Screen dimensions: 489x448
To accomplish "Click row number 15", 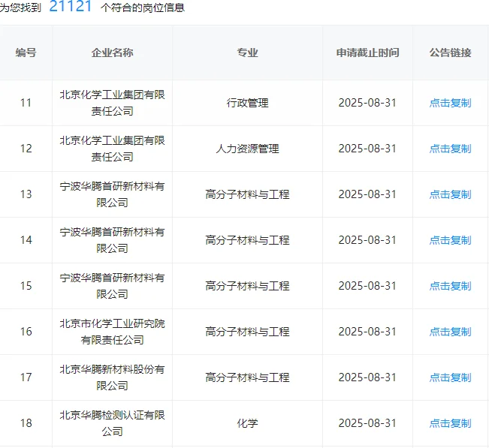I will [26, 286].
